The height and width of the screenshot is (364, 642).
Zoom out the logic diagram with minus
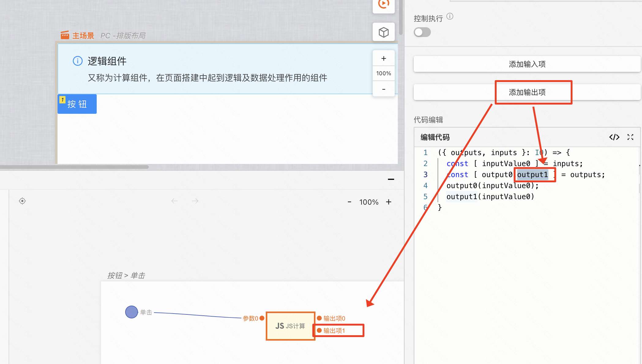tap(349, 202)
